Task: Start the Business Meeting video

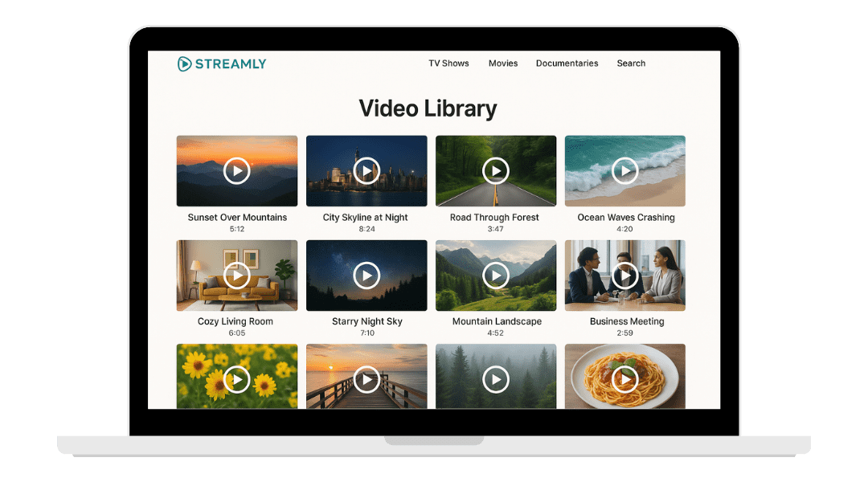Action: click(625, 276)
